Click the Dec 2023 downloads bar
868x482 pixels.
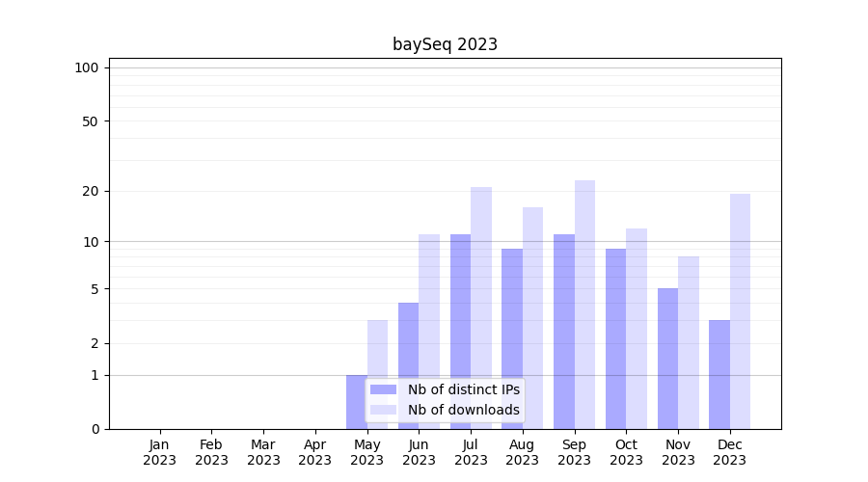pyautogui.click(x=740, y=310)
